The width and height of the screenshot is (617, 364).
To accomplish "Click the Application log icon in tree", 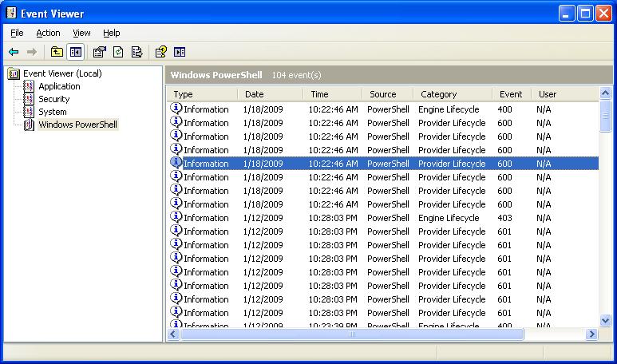I will click(x=29, y=86).
